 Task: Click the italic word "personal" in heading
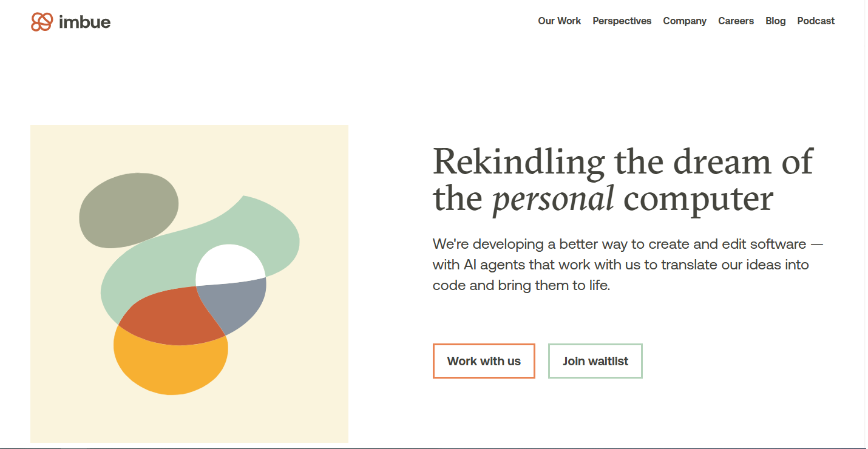pyautogui.click(x=553, y=198)
